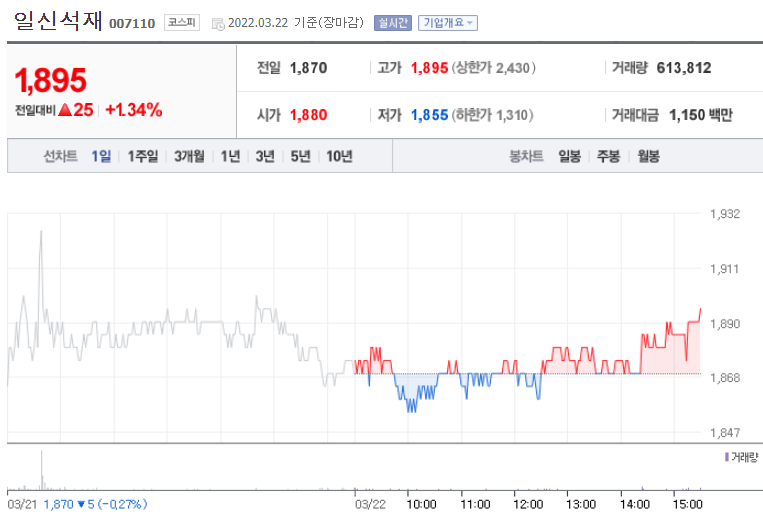Screen dimensions: 763x525
Task: Click the current price 1,895
Action: click(x=51, y=80)
